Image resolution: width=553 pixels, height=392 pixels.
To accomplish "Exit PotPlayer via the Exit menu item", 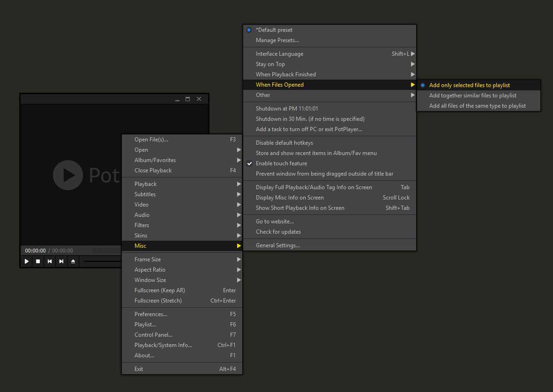I will (x=182, y=369).
